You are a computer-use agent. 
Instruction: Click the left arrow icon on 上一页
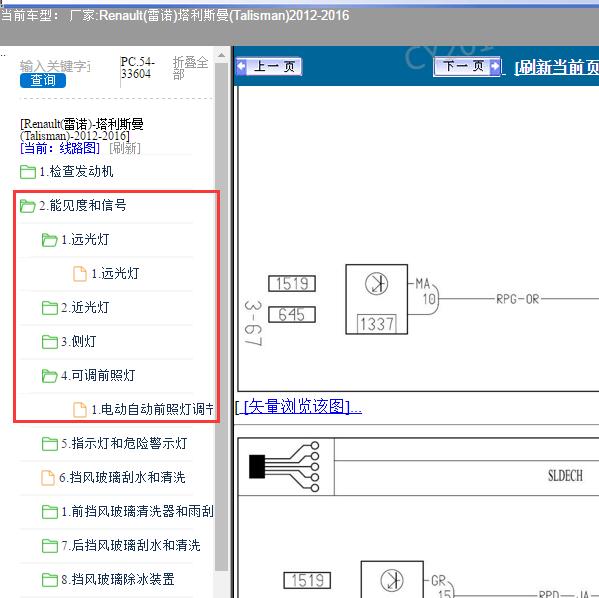241,66
